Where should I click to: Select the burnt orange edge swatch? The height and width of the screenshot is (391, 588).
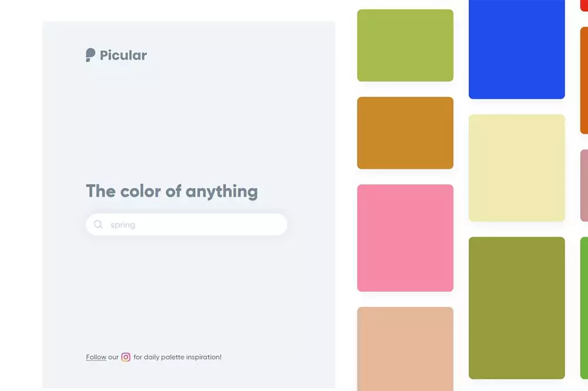pyautogui.click(x=584, y=80)
